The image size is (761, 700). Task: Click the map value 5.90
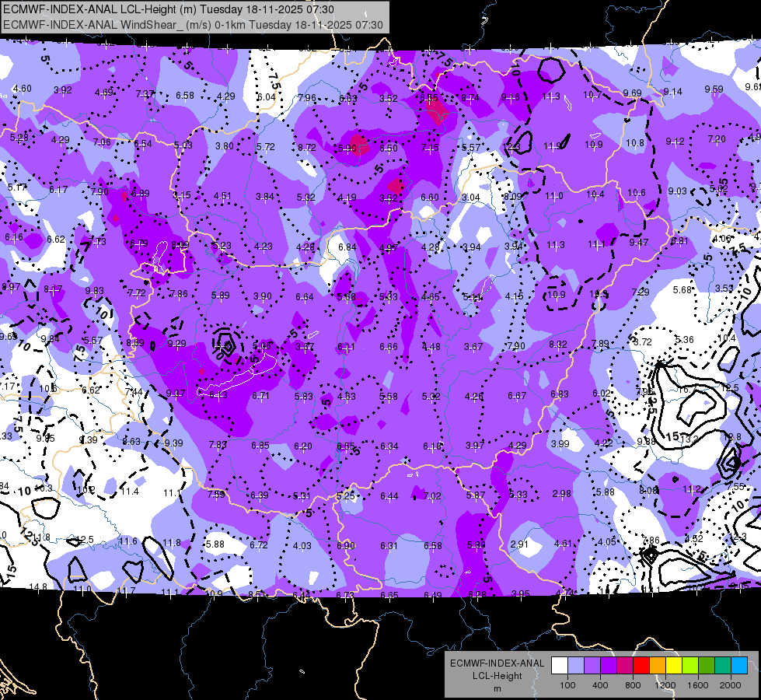point(347,148)
